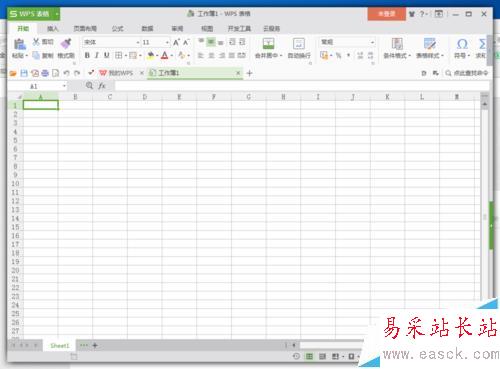The image size is (500, 369).
Task: Open the borders dropdown arrow
Action: (126, 55)
